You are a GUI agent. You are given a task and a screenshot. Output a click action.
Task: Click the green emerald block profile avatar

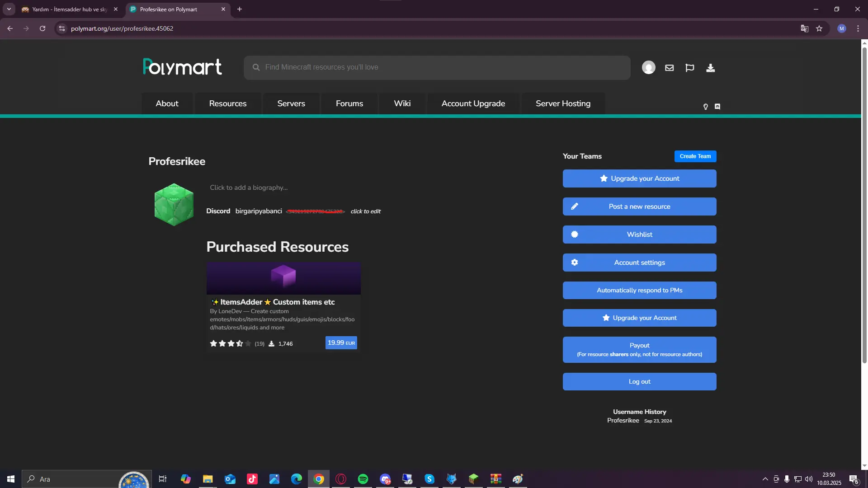[x=174, y=204]
